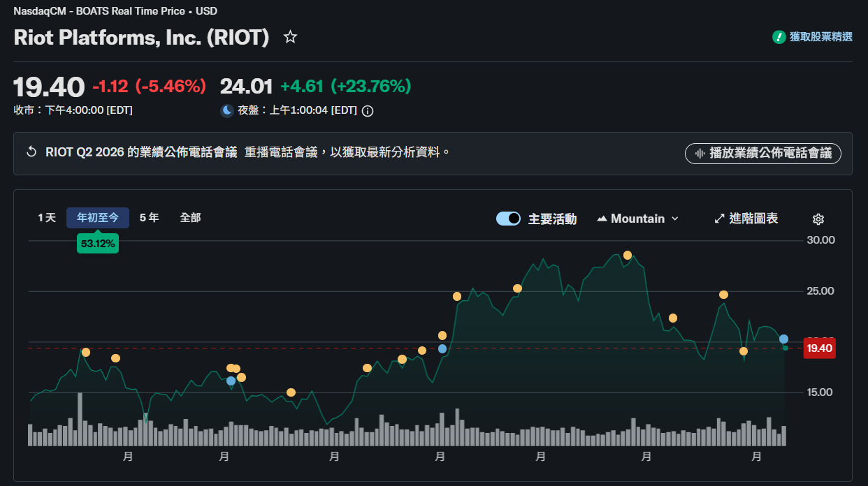This screenshot has width=868, height=486.
Task: Click the yellow event marker at the first peak
Action: [86, 352]
